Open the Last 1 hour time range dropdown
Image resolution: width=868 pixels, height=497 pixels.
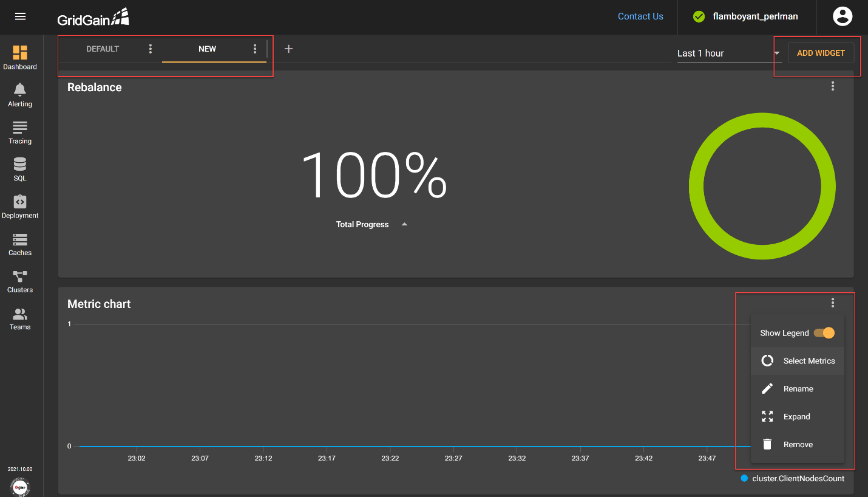point(728,53)
